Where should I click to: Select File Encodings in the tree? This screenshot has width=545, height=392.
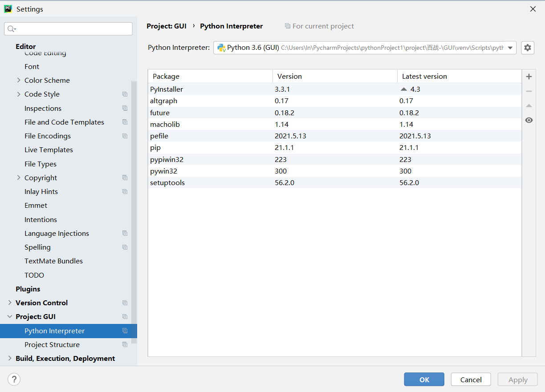pyautogui.click(x=48, y=136)
